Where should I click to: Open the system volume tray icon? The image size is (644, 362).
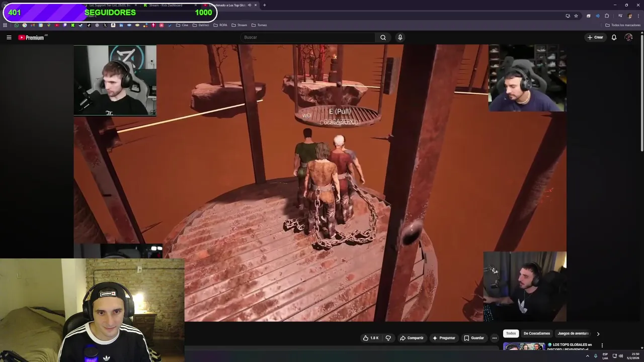621,356
